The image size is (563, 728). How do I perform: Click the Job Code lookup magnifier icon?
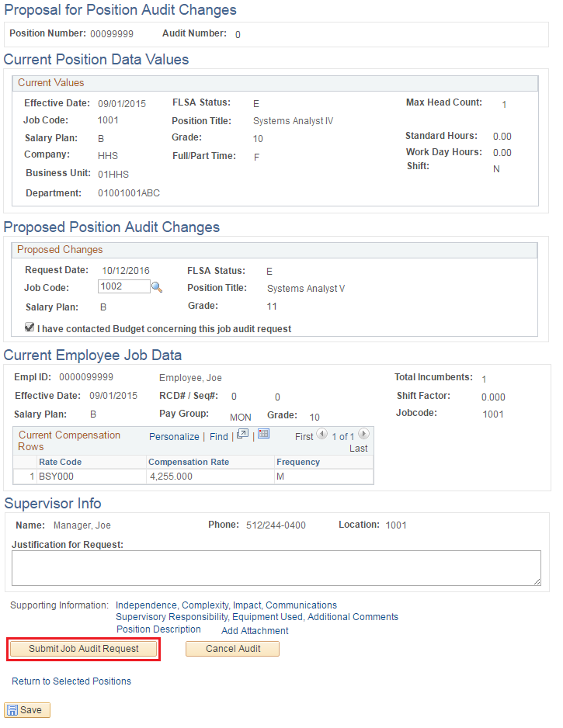tap(157, 287)
